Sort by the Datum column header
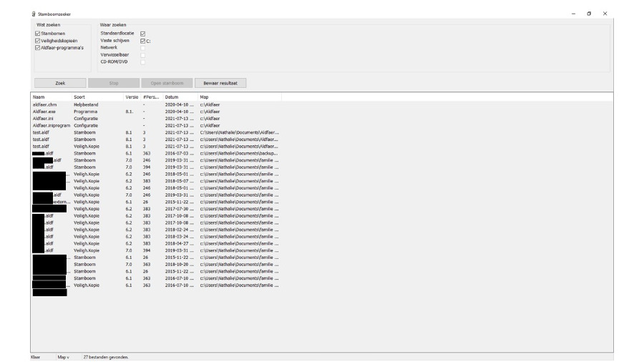 click(x=172, y=97)
